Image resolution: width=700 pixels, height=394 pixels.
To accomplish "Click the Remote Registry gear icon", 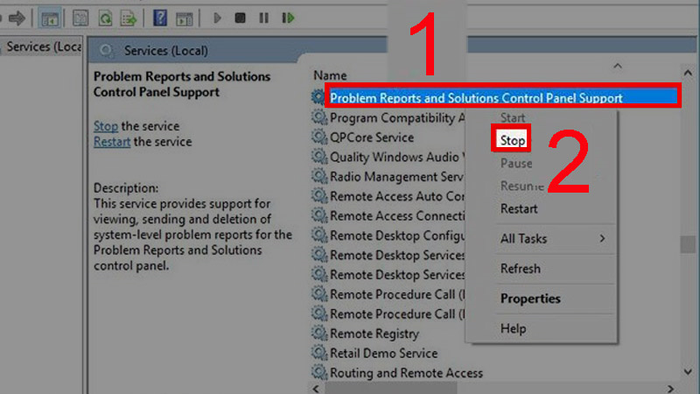I will 319,333.
